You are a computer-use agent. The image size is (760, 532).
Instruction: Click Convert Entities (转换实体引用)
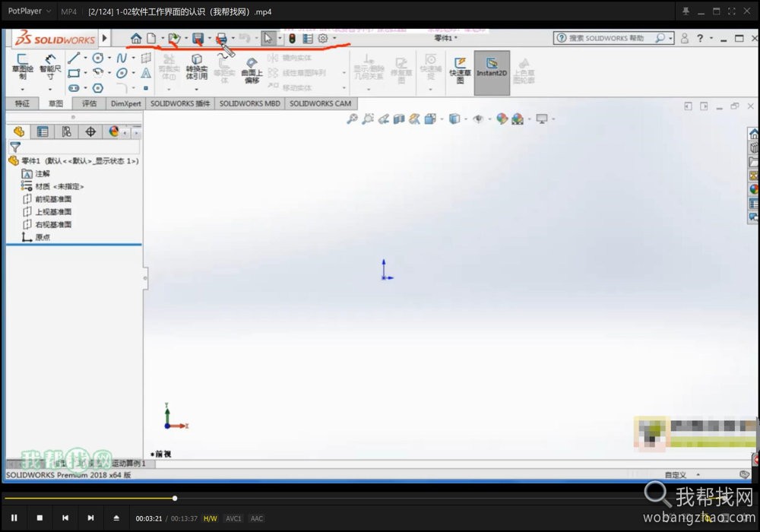(196, 67)
